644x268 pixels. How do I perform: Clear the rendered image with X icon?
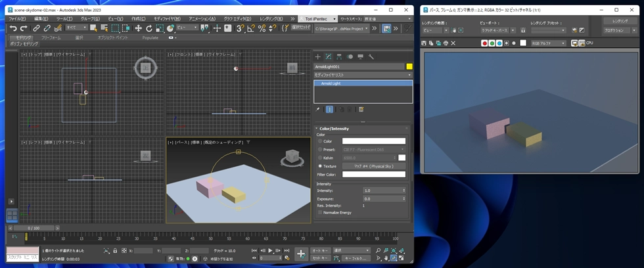(453, 43)
